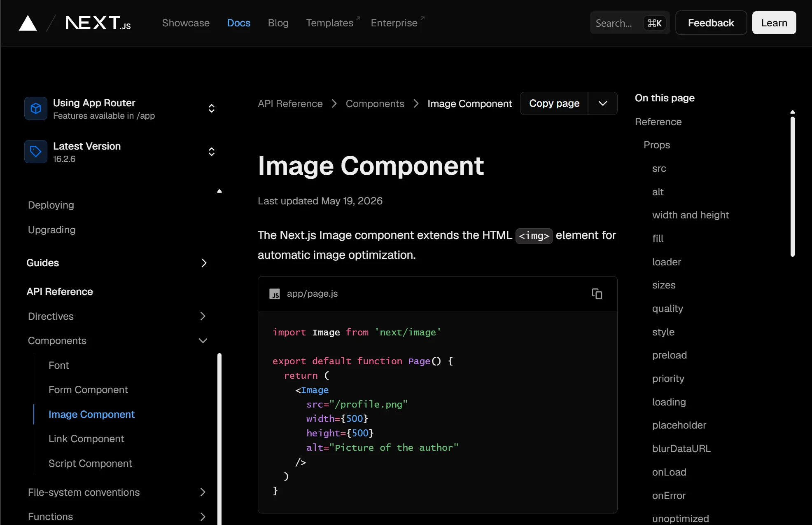
Task: Jump to the Props section
Action: click(657, 145)
